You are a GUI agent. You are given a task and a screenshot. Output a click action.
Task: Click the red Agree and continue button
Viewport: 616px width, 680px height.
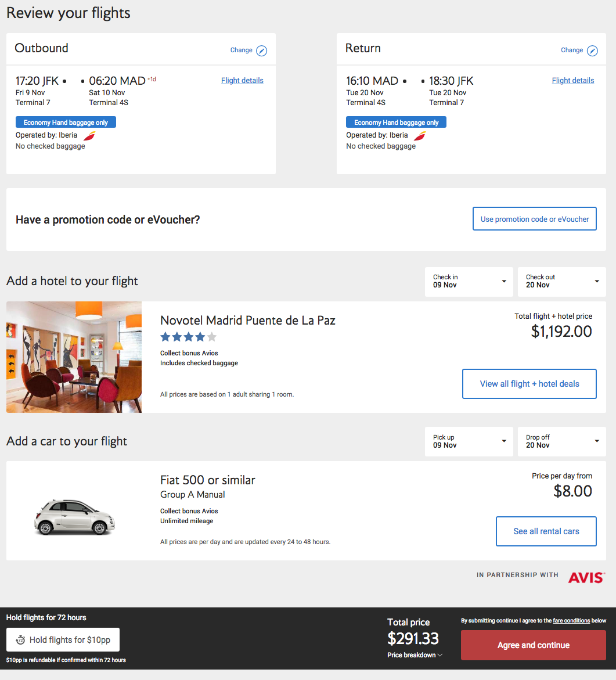tap(533, 645)
